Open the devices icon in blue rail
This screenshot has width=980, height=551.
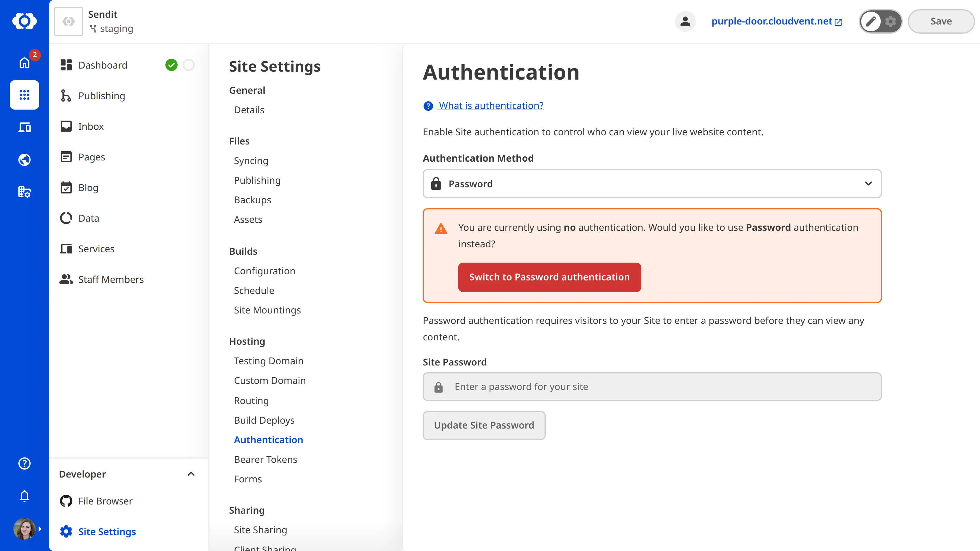click(x=24, y=127)
